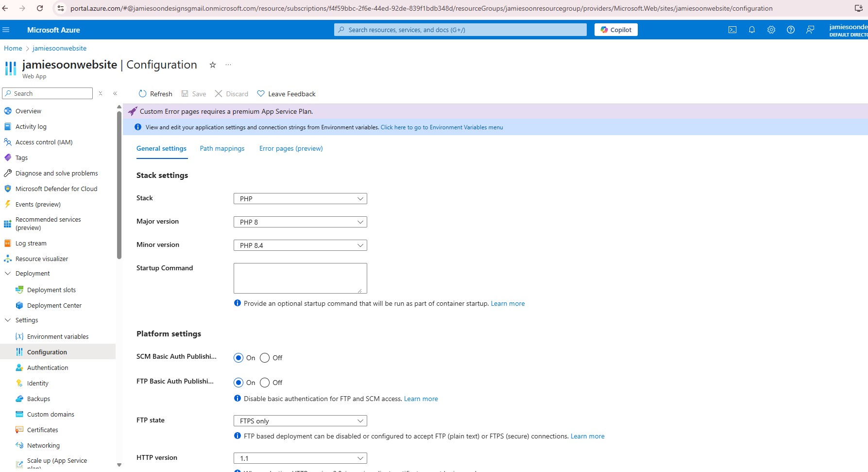Reload the browser page

coord(40,8)
